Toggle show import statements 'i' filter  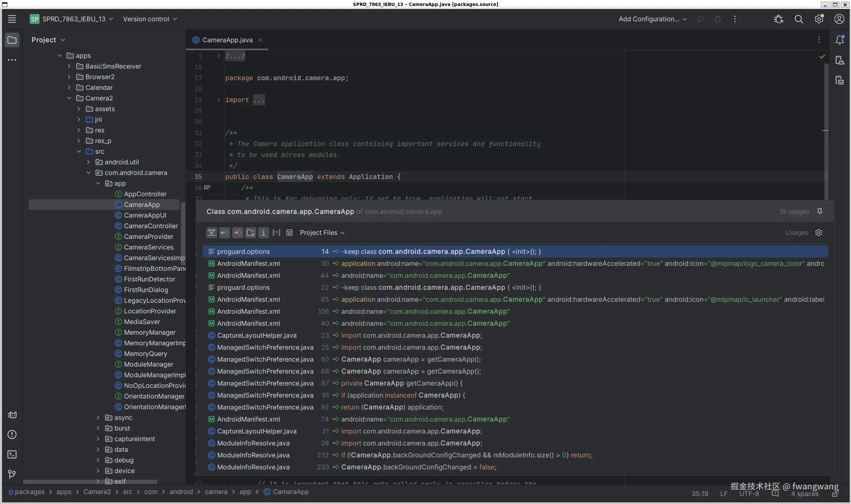263,233
